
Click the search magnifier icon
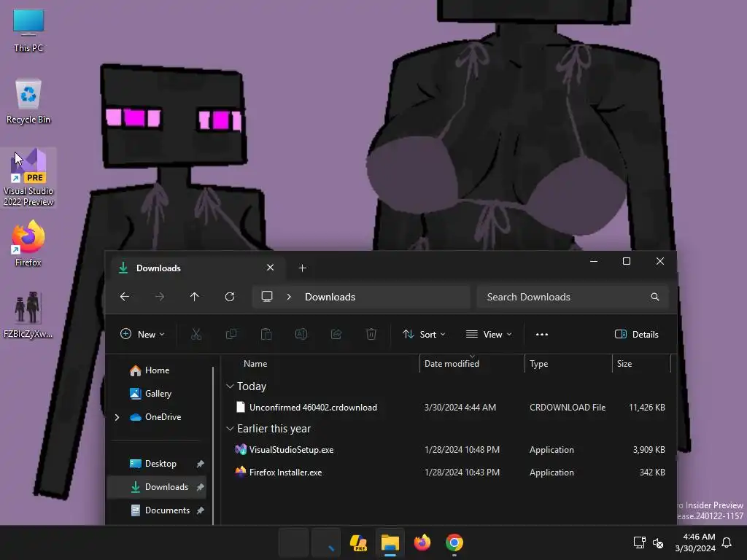[x=655, y=297]
